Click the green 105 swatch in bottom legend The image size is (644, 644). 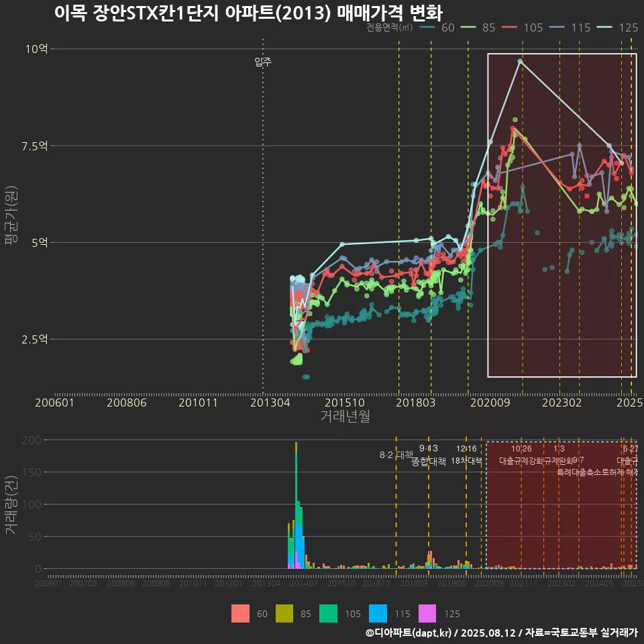328,614
